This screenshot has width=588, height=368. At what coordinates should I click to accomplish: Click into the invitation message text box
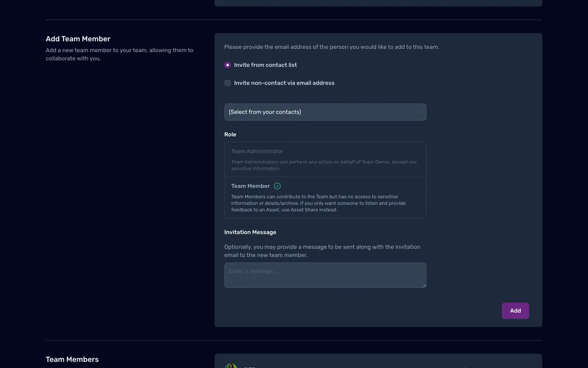pos(325,275)
